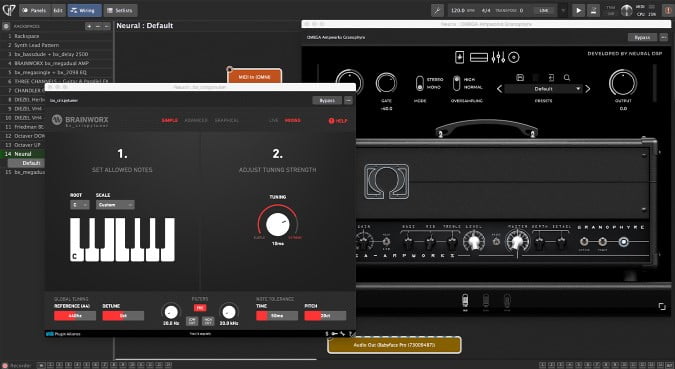Expand the dropdown arrow beside Link
This screenshot has height=369, width=675.
[x=564, y=10]
